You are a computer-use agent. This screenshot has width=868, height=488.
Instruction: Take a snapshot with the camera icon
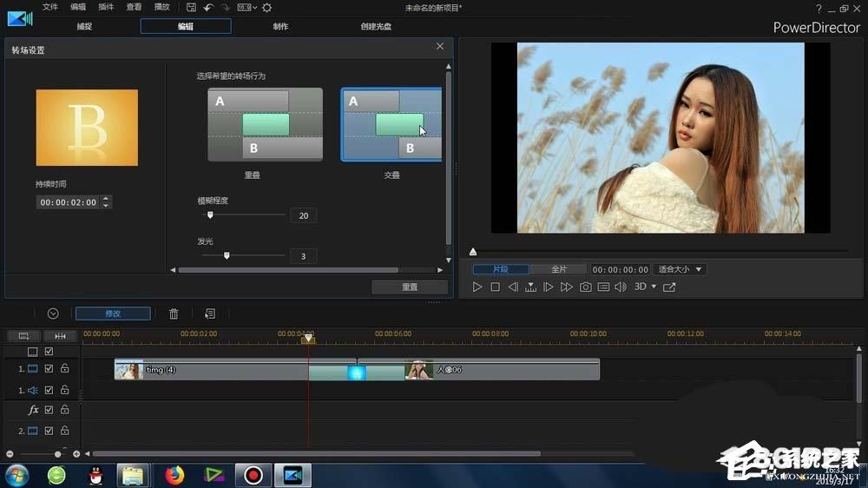click(586, 287)
